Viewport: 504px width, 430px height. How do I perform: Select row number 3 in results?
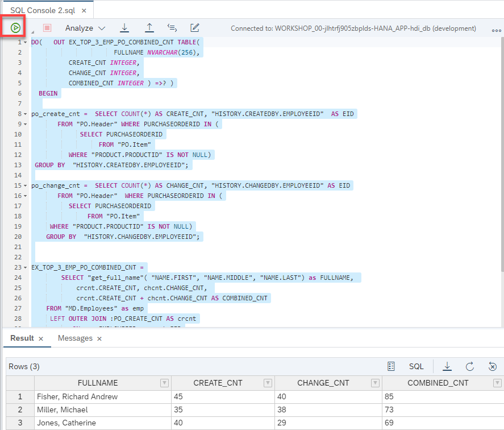[20, 423]
